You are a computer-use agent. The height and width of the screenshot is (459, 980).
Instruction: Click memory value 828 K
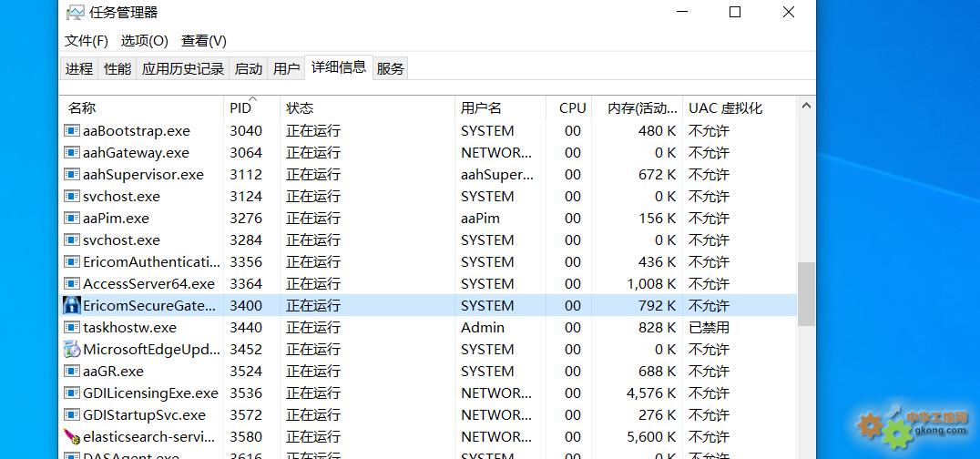658,328
